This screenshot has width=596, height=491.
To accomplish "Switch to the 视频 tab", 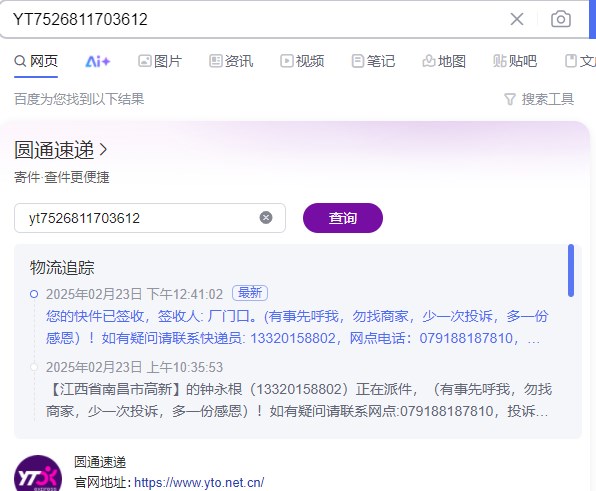I will point(302,61).
